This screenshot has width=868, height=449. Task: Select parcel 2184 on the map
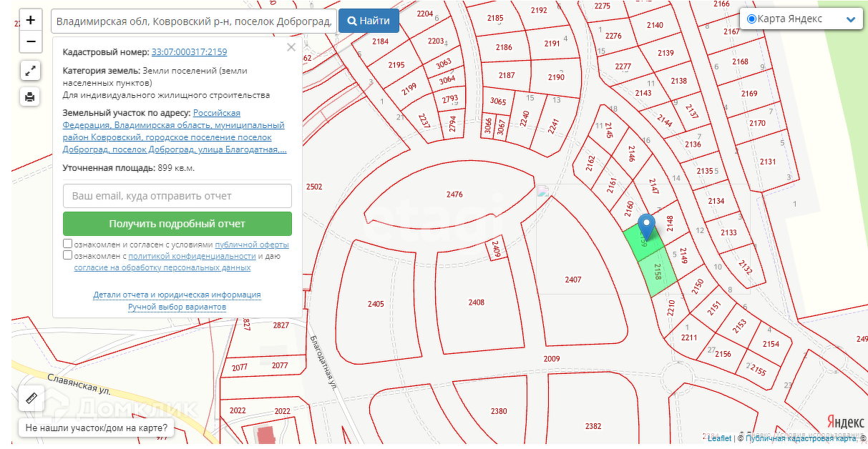click(x=380, y=41)
